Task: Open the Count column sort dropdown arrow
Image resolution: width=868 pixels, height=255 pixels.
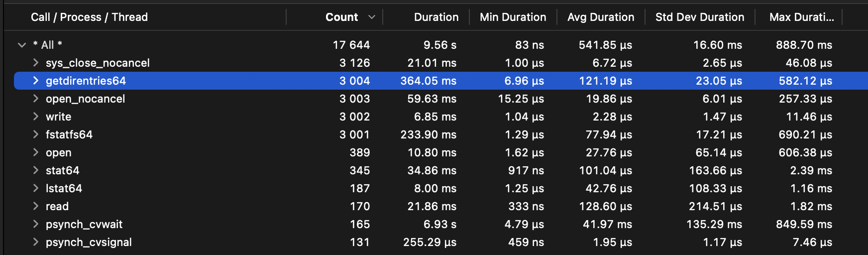Action: tap(372, 17)
